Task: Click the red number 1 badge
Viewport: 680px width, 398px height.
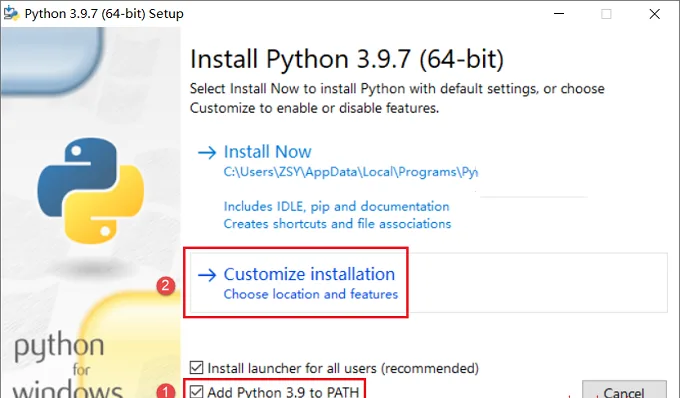Action: 166,391
